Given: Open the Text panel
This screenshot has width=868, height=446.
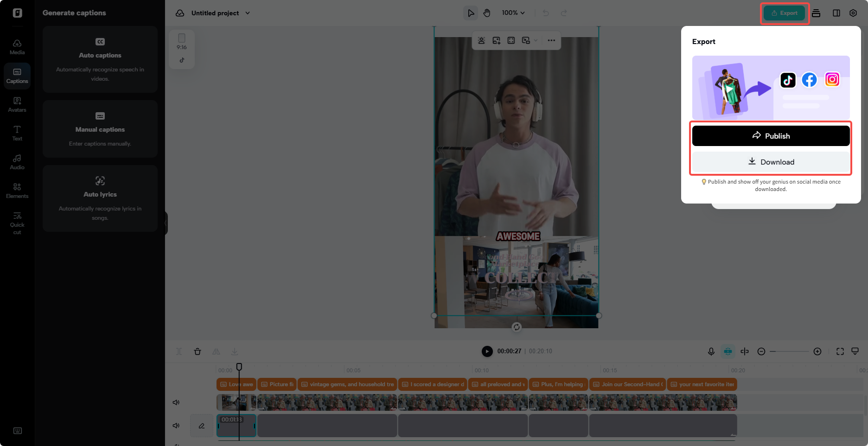Looking at the screenshot, I should (17, 133).
